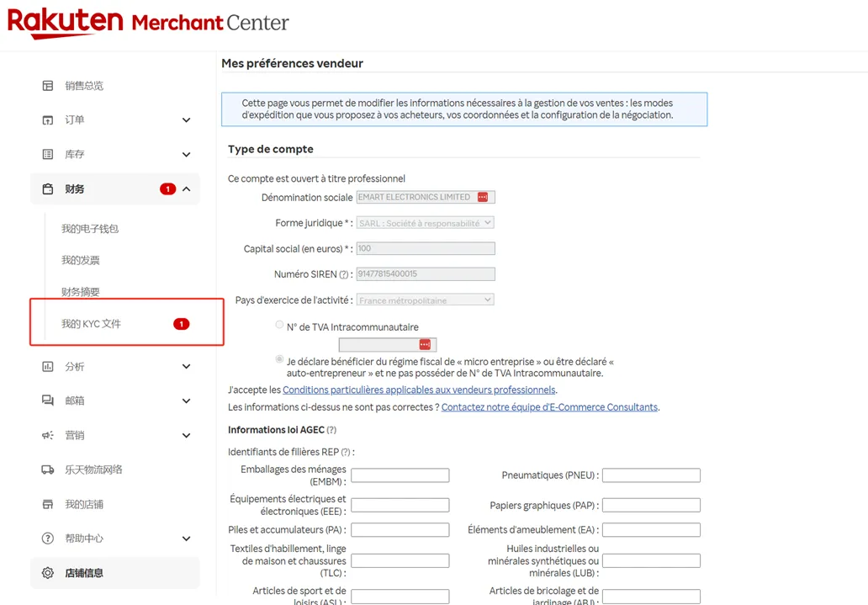The width and height of the screenshot is (868, 605).
Task: Click the 店铺信息 settings gear icon
Action: pyautogui.click(x=48, y=573)
